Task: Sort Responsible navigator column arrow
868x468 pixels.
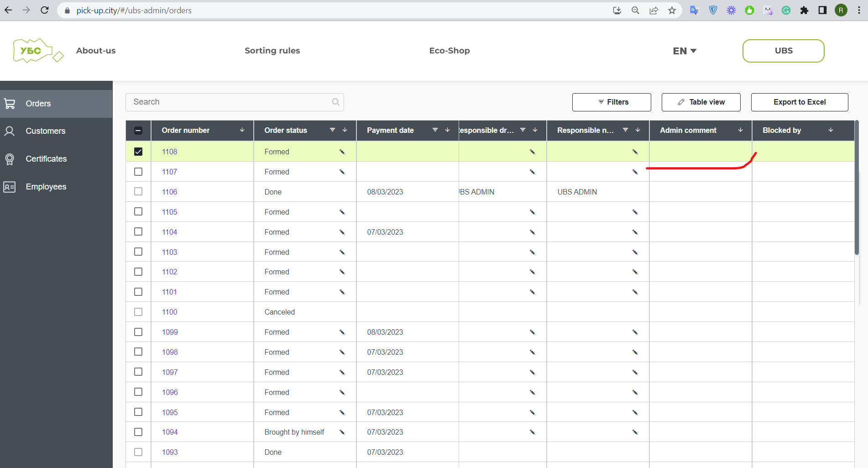Action: [x=638, y=130]
